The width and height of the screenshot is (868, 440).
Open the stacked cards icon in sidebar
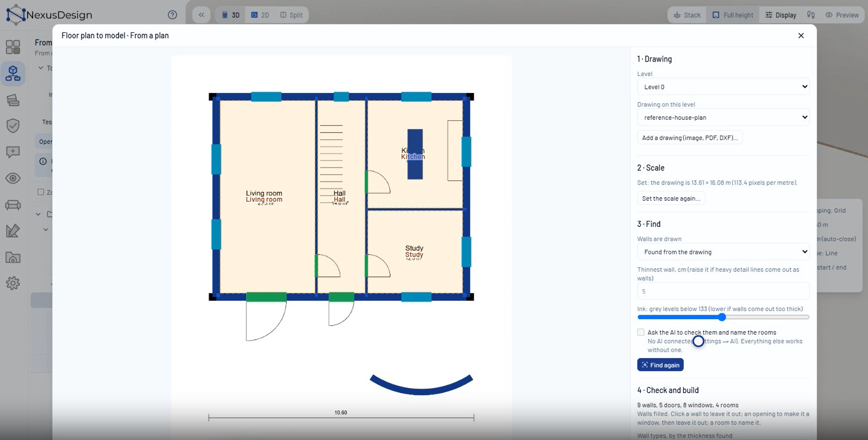(13, 100)
